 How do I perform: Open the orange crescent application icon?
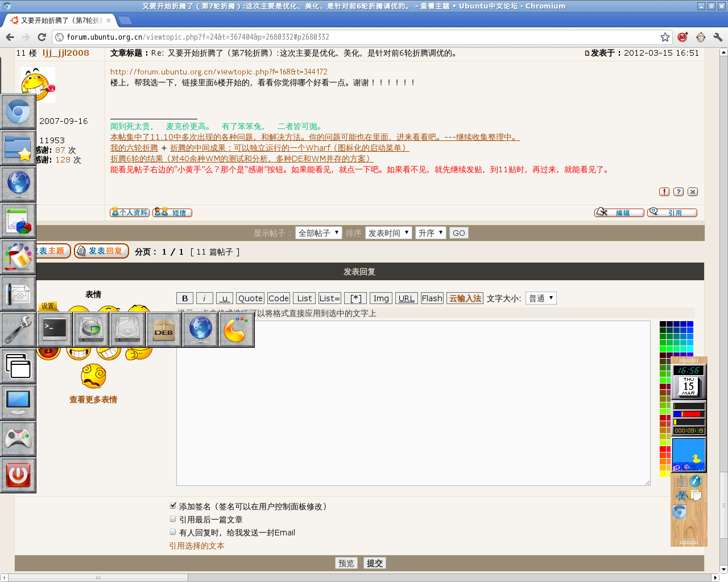tap(237, 330)
